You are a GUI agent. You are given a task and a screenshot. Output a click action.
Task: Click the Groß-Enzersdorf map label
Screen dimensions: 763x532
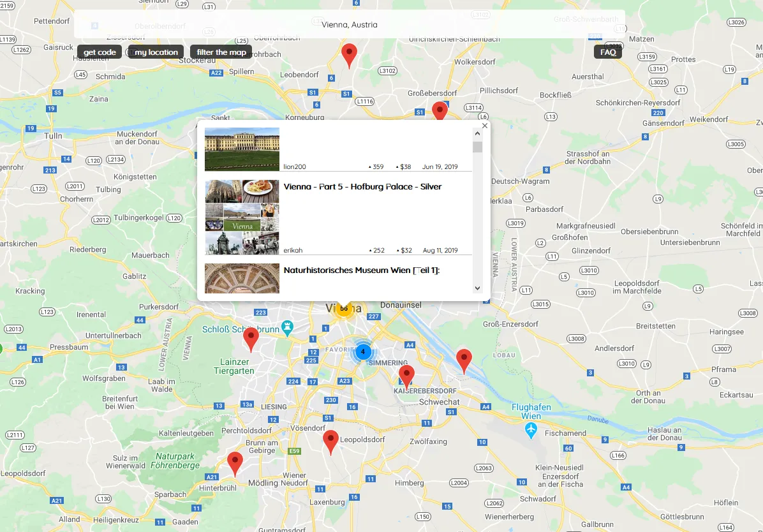tap(510, 324)
